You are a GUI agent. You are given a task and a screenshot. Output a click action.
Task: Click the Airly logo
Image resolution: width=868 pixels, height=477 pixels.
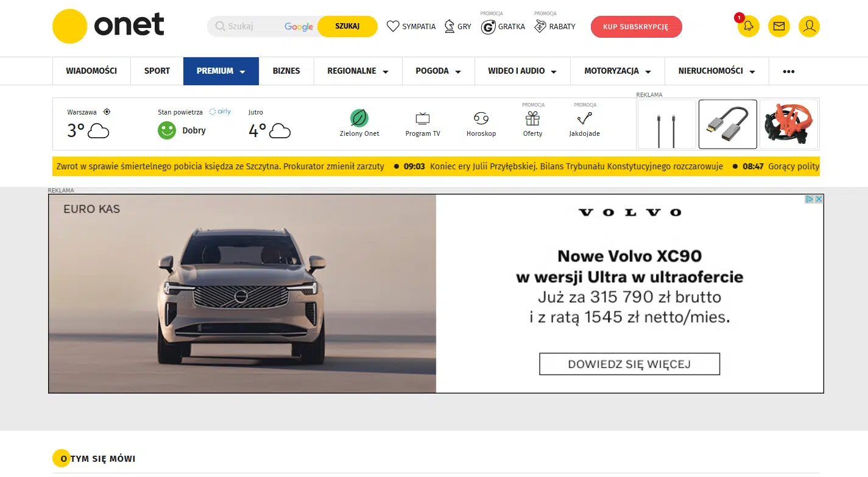pos(220,111)
